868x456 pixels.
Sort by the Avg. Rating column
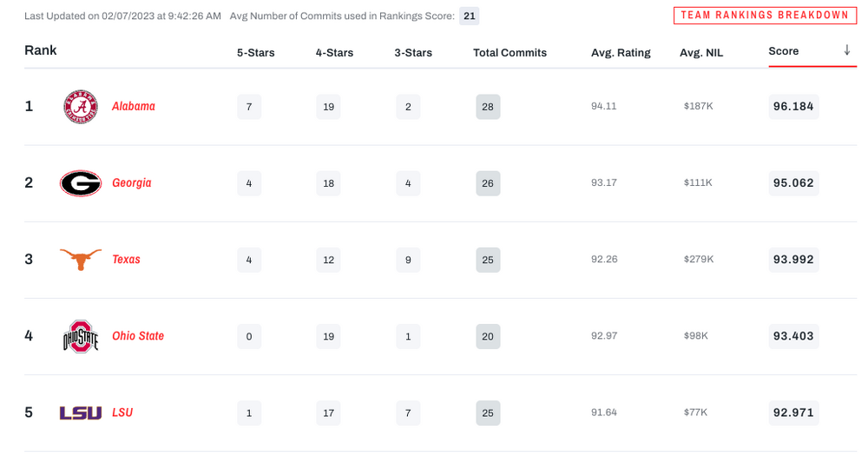621,53
